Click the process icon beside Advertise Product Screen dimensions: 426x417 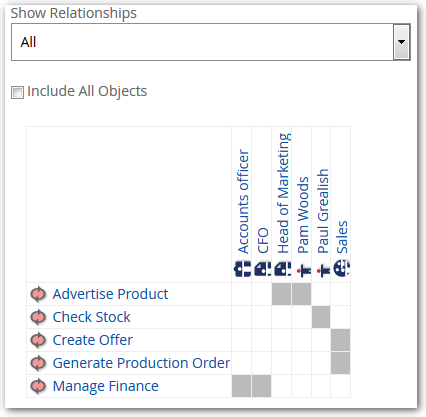(38, 294)
